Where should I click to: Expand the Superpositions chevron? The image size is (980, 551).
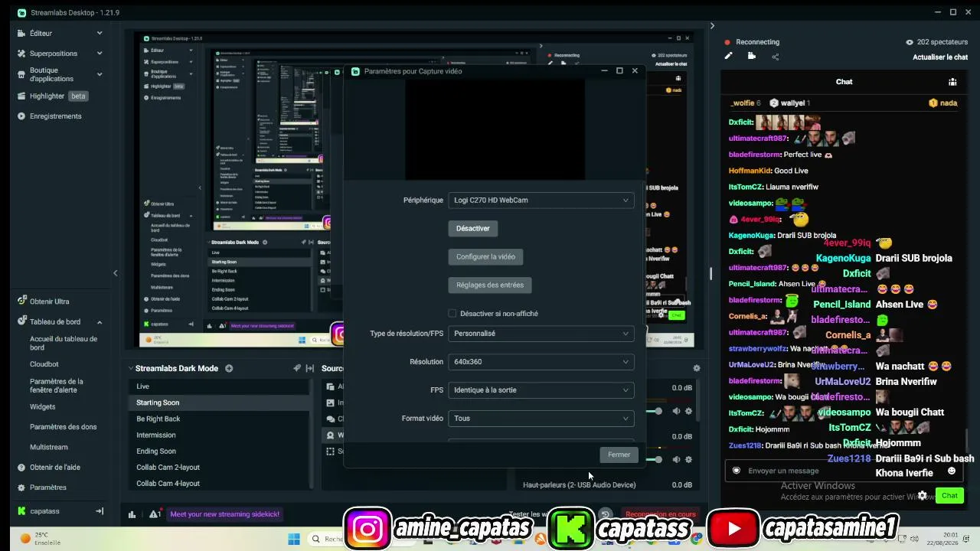click(x=100, y=54)
